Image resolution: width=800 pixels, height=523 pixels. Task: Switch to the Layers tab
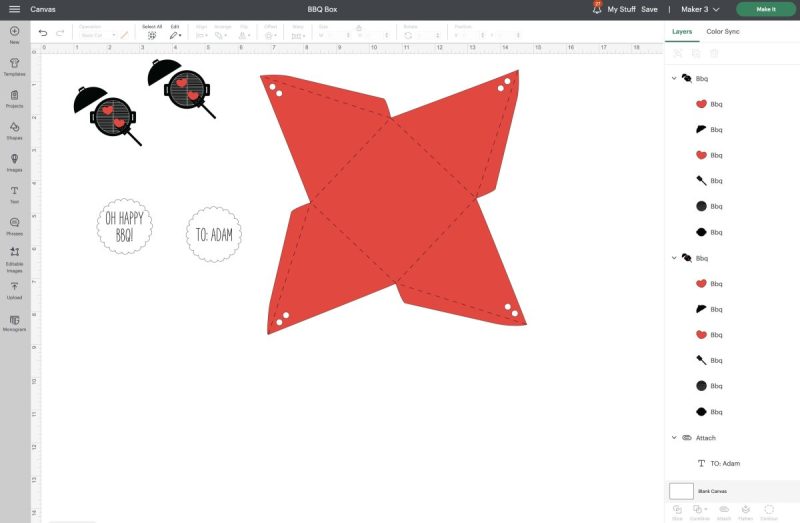point(682,32)
